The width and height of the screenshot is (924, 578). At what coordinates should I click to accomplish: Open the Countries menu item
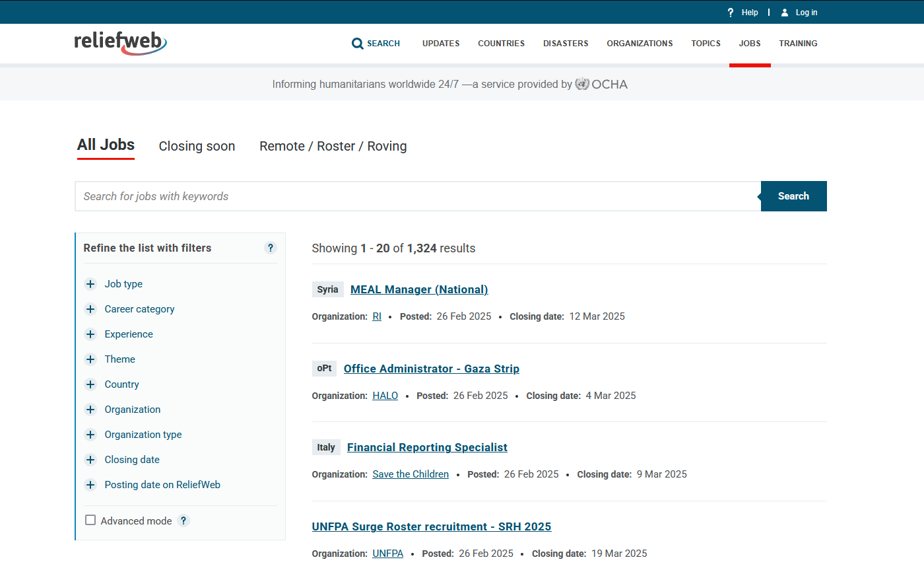(x=502, y=44)
